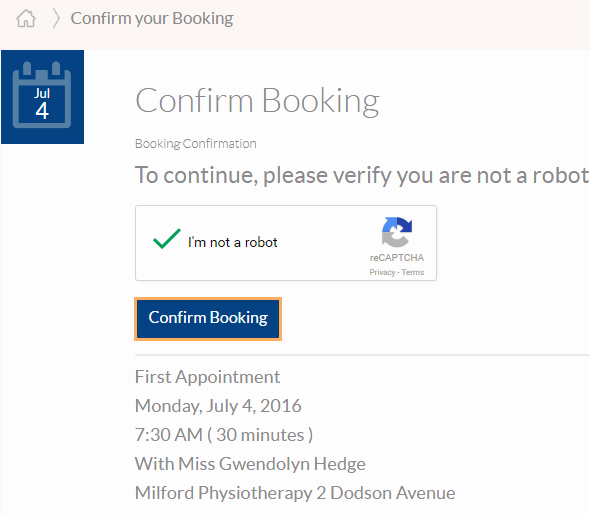Click the Confirm Booking page heading
Screen dimensions: 590x514
tap(257, 101)
